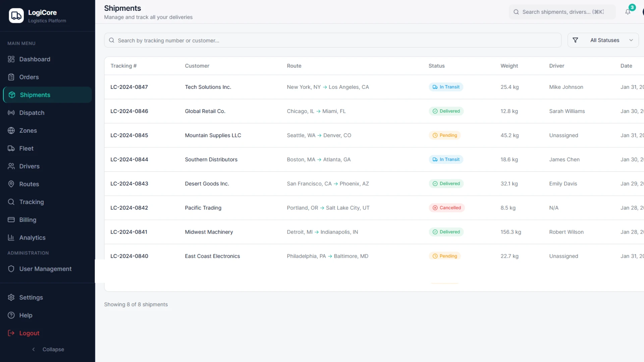The width and height of the screenshot is (644, 362).
Task: Open User Management page
Action: click(x=47, y=269)
